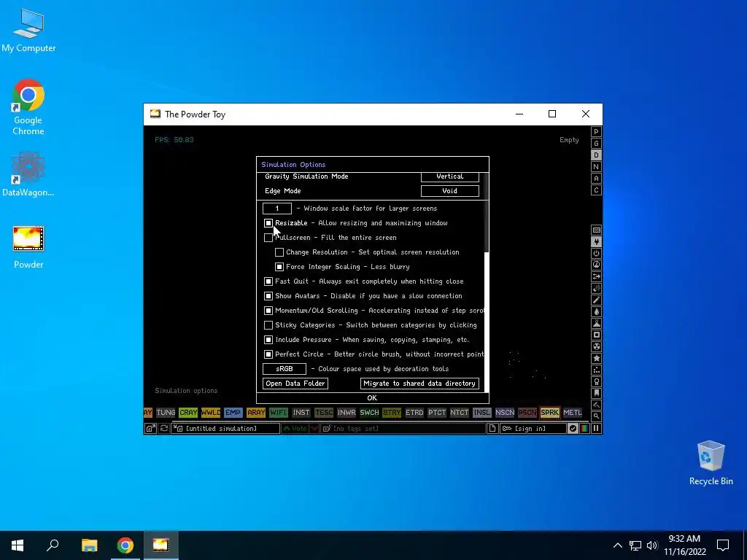
Task: Select the Radioactive category icon
Action: (596, 346)
